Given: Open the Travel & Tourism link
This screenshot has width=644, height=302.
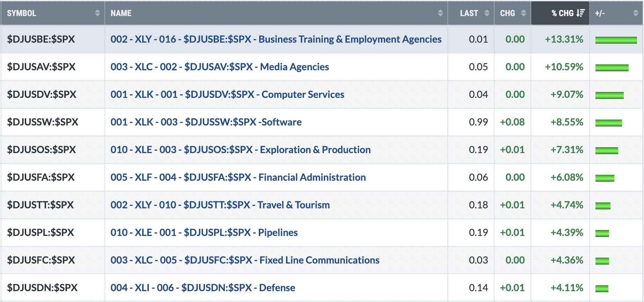Looking at the screenshot, I should [x=220, y=205].
